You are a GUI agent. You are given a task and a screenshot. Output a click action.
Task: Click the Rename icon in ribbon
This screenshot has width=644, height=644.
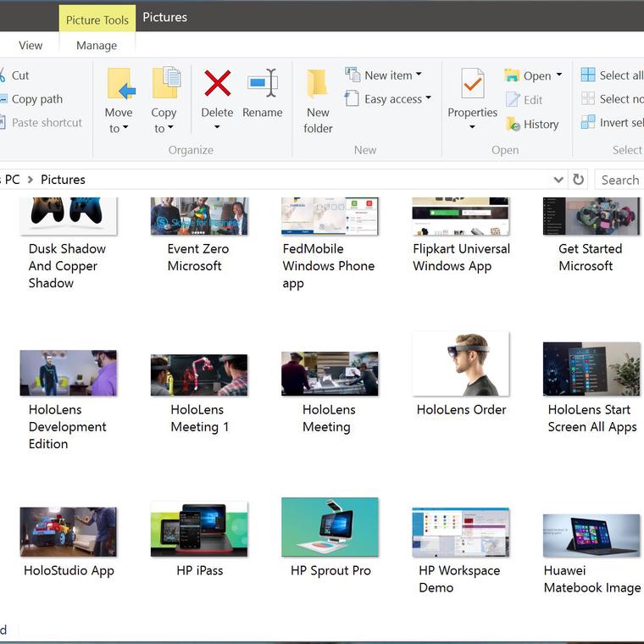click(x=262, y=84)
